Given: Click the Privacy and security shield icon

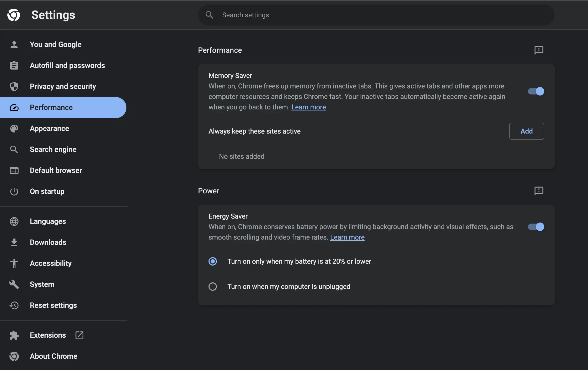Looking at the screenshot, I should click(x=14, y=86).
